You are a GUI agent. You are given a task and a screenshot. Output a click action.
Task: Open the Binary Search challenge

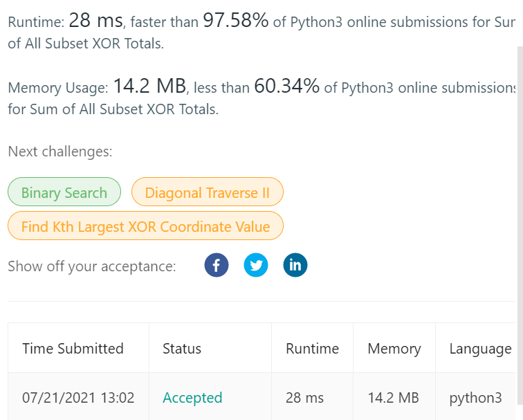64,192
